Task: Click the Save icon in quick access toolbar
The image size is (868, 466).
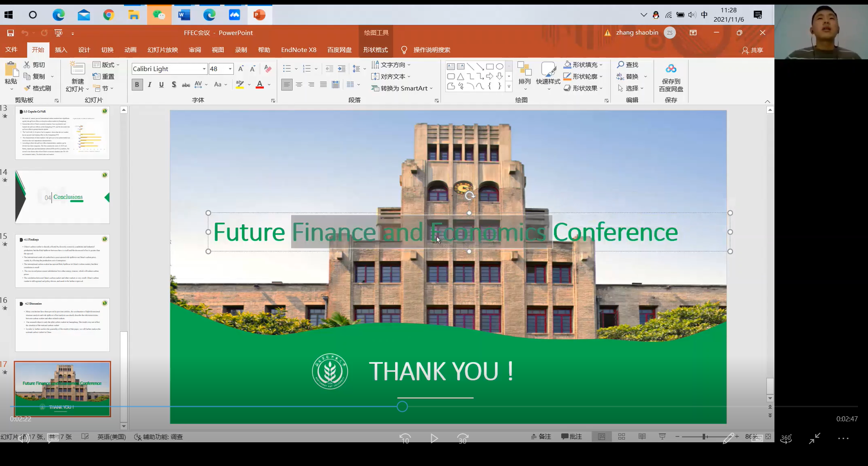Action: (x=10, y=33)
